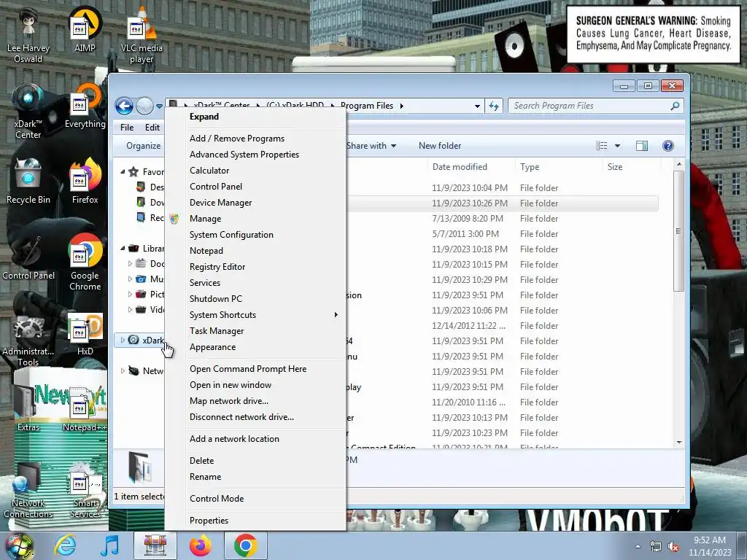Launch Everything search desktop shortcut
This screenshot has height=560, width=747.
click(85, 106)
